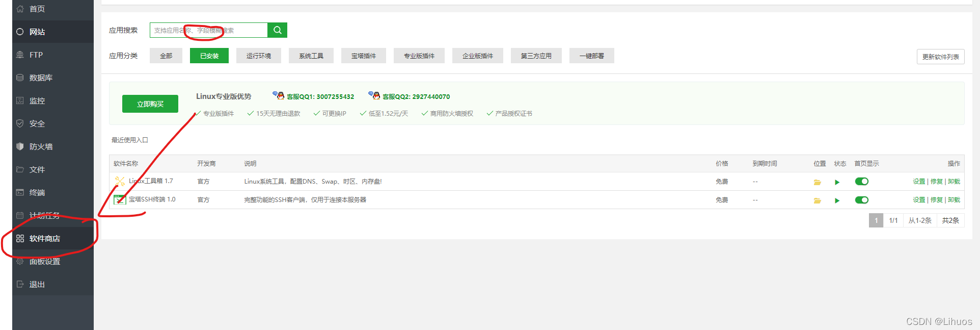Select the 专业版插件 category tab

tap(419, 56)
